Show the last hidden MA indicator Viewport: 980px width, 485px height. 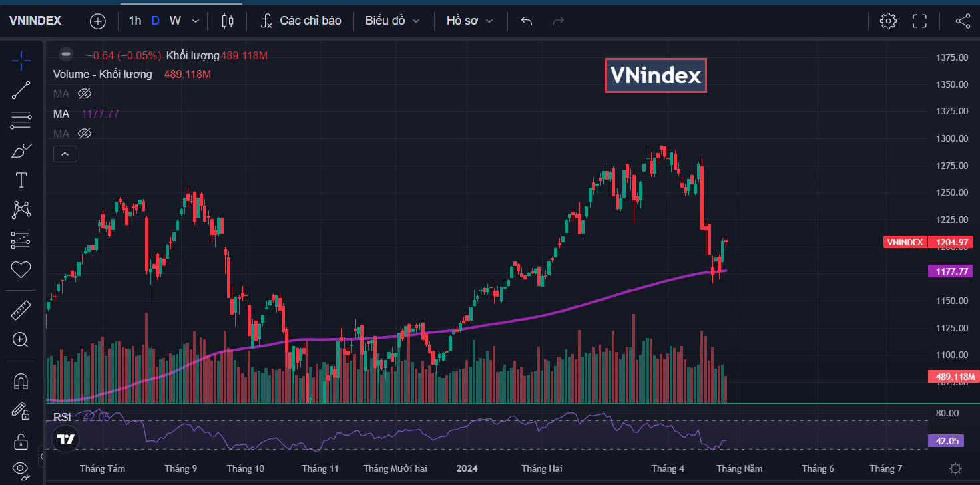tap(84, 134)
